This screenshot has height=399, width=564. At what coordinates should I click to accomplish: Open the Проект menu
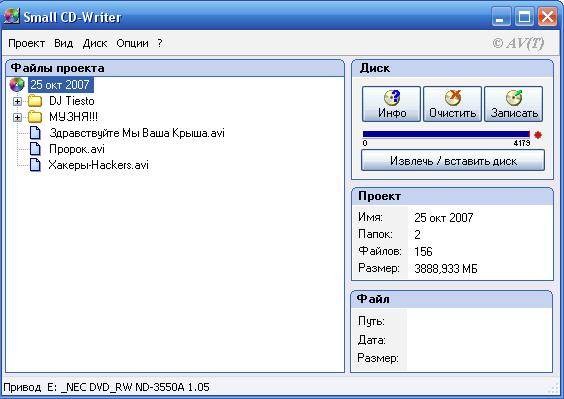pyautogui.click(x=26, y=43)
